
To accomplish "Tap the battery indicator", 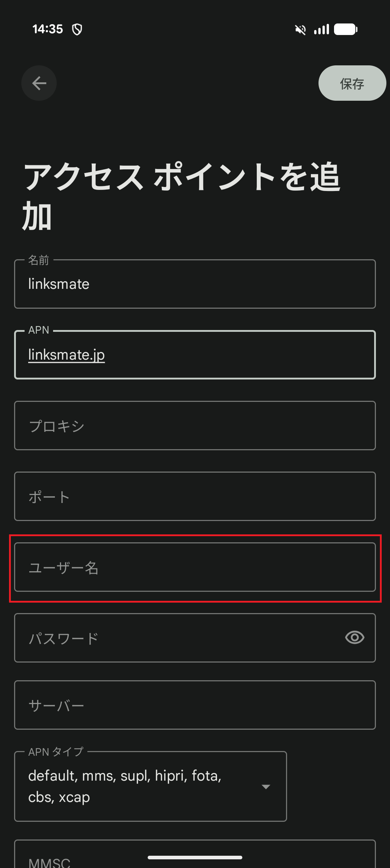I will point(346,29).
